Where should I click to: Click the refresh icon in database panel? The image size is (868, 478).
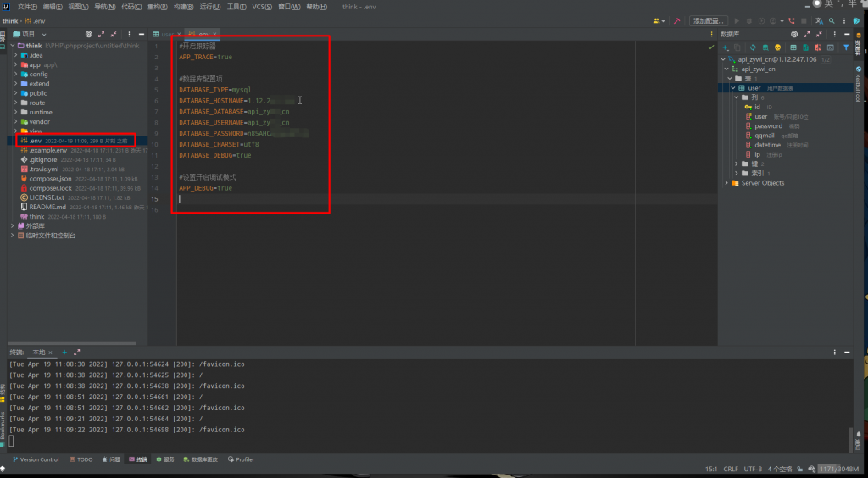point(751,47)
